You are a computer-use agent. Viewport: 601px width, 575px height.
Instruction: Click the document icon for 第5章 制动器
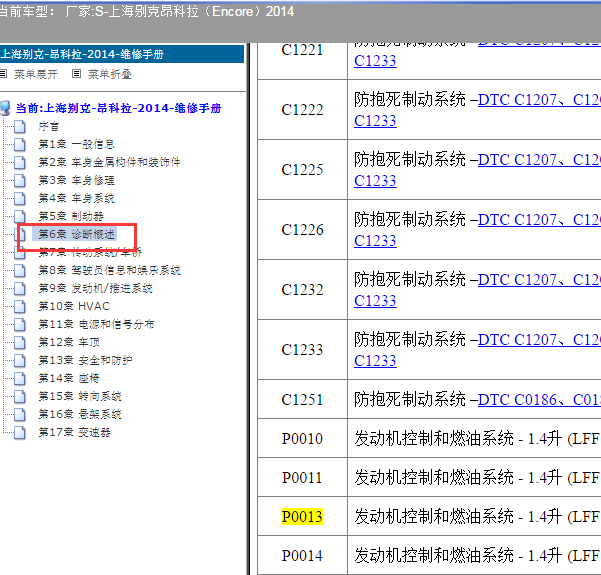point(20,217)
